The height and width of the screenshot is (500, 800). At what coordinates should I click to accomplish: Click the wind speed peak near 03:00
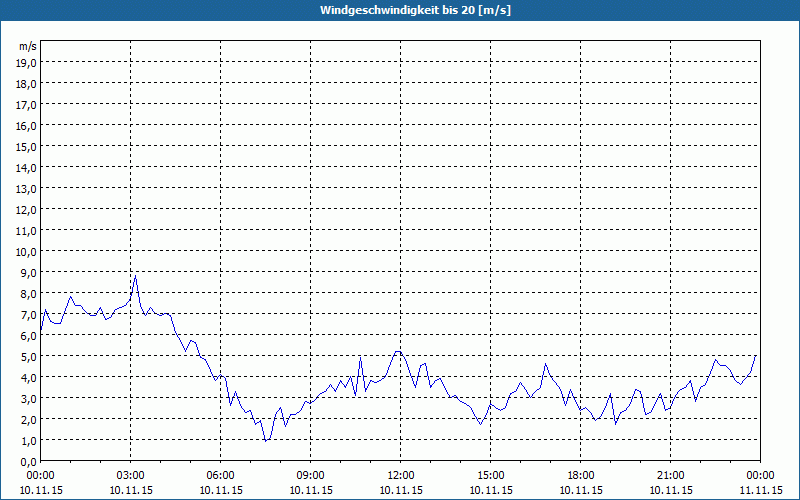coord(135,276)
